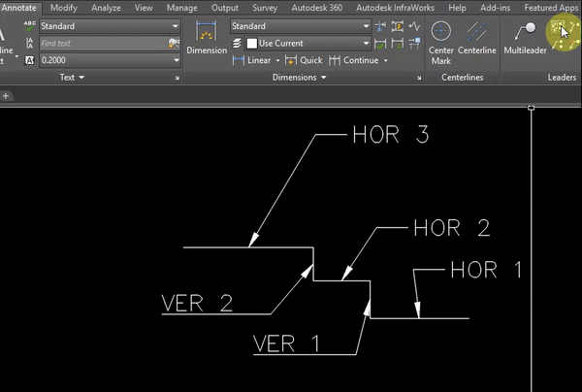Click the grip atop the vertical line
This screenshot has width=582, height=392.
pos(532,108)
